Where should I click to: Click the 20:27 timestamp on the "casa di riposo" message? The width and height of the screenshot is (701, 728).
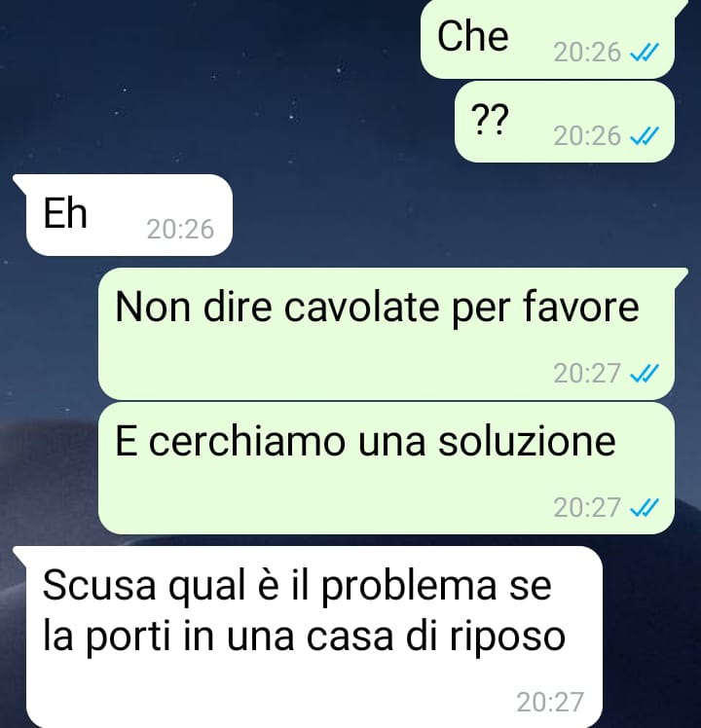(550, 702)
